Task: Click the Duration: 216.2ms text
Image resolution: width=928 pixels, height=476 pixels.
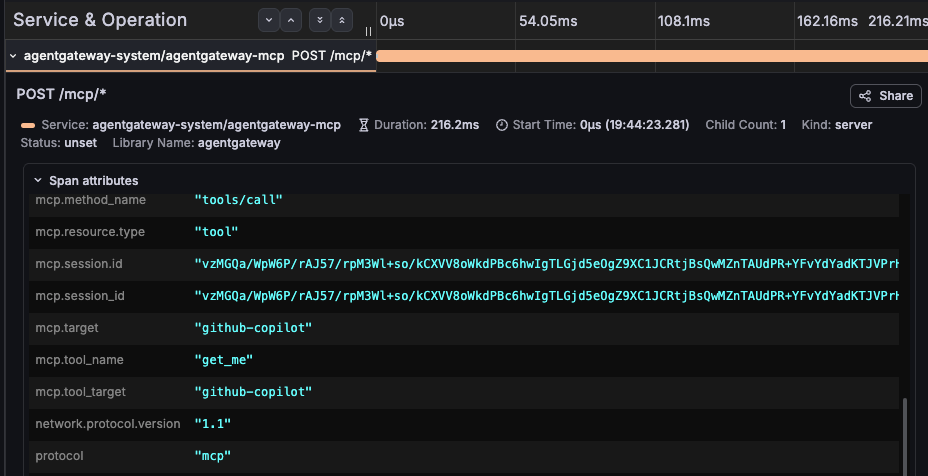Action: point(427,125)
